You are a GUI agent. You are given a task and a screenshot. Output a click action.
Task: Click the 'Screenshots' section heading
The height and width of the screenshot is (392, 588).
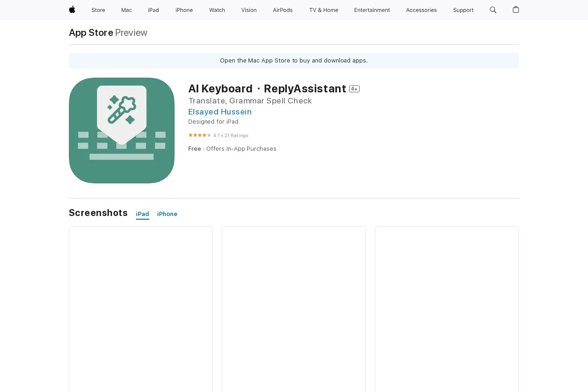(x=98, y=213)
